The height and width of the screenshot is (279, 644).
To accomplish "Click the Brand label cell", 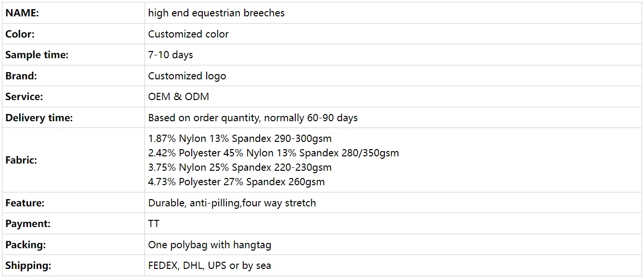I will pos(21,76).
